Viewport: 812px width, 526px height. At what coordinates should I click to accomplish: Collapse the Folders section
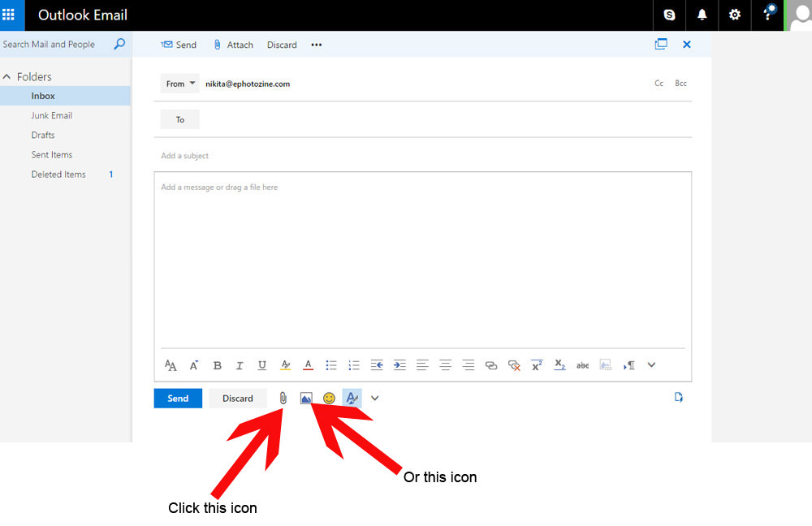click(6, 76)
